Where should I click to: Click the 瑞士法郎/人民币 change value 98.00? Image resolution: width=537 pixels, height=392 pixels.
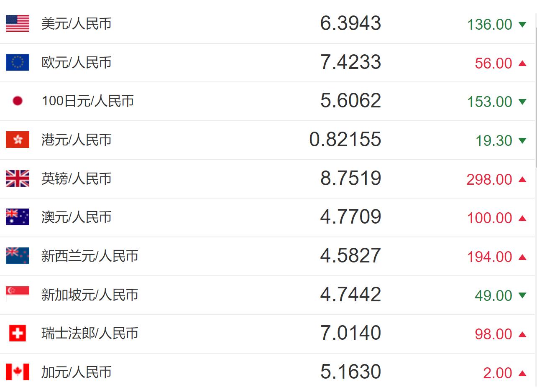click(494, 334)
